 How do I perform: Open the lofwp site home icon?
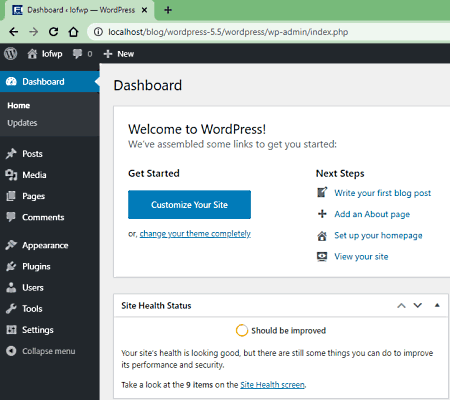32,53
